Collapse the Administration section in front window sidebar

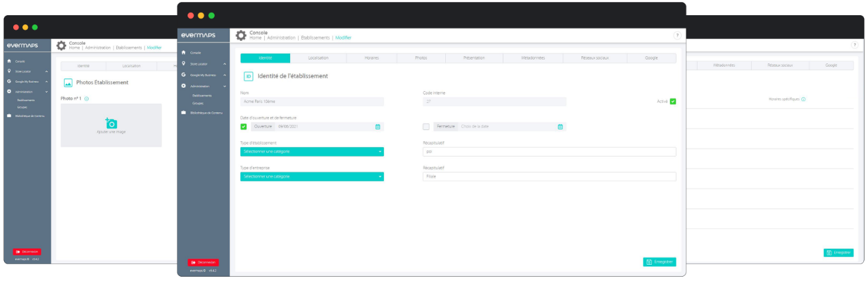(x=225, y=87)
